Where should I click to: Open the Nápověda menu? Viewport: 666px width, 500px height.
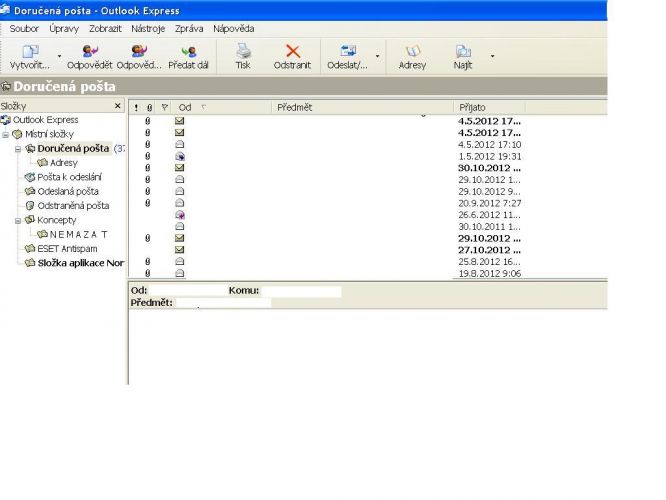[234, 28]
